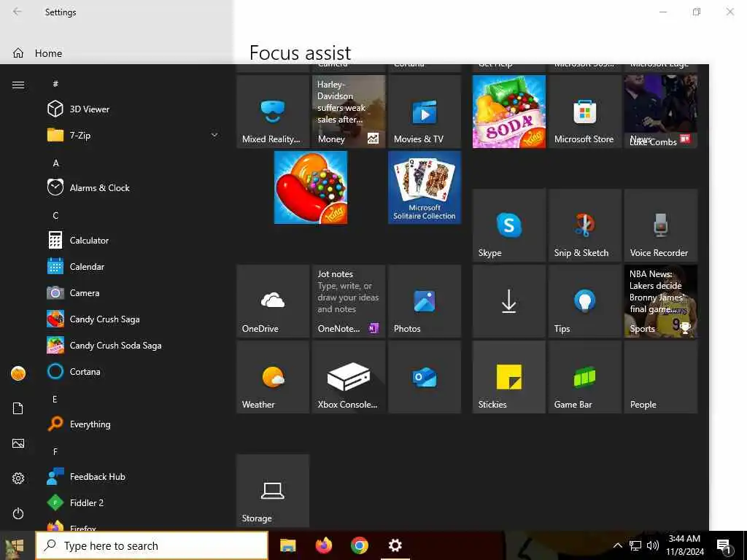Image resolution: width=747 pixels, height=560 pixels.
Task: Click the download arrow tile
Action: (x=508, y=301)
